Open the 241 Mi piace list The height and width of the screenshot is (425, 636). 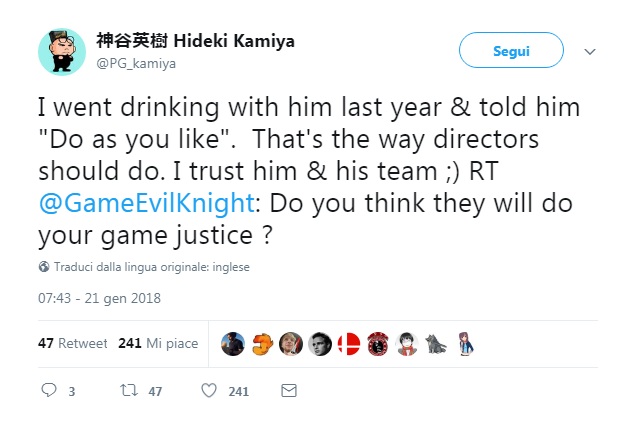tap(158, 343)
